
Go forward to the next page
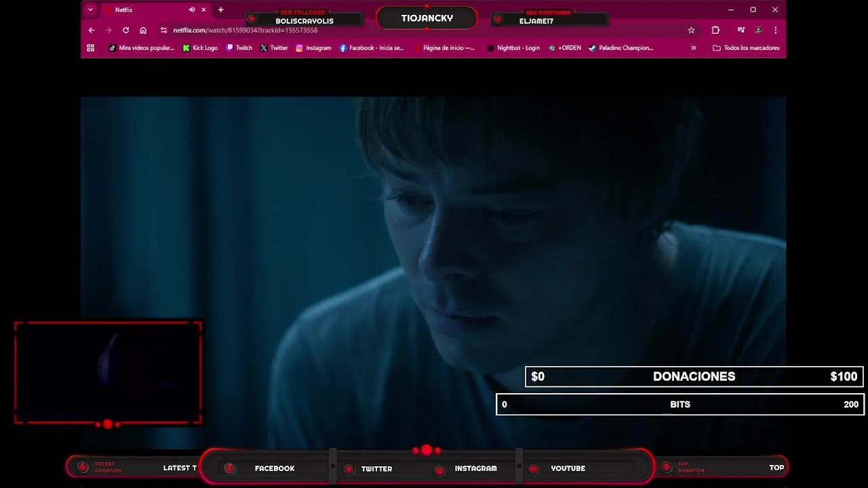point(108,30)
